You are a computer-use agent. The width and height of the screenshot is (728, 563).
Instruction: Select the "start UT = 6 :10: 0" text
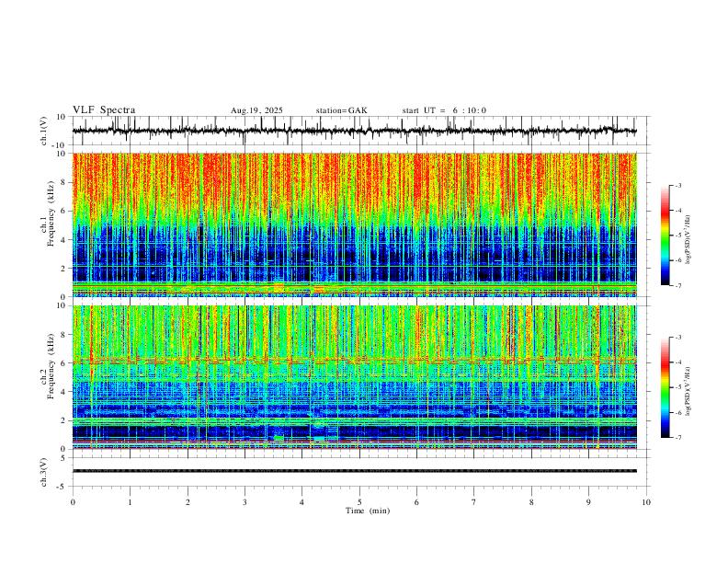coord(444,110)
